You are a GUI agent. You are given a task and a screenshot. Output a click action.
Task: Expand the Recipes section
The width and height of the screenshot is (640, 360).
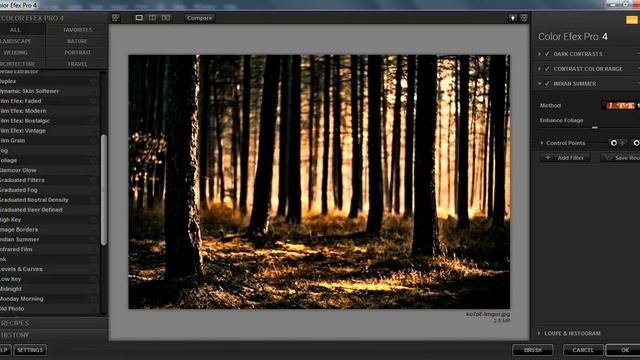coord(53,323)
